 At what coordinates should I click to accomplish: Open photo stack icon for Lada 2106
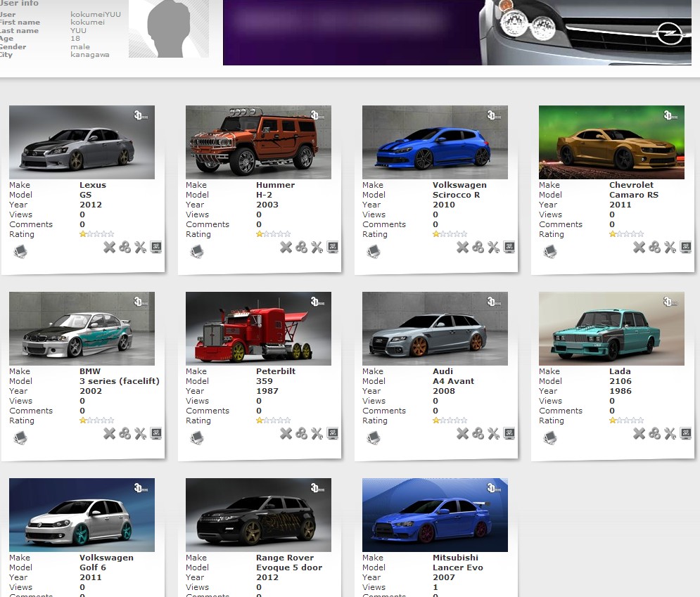550,439
